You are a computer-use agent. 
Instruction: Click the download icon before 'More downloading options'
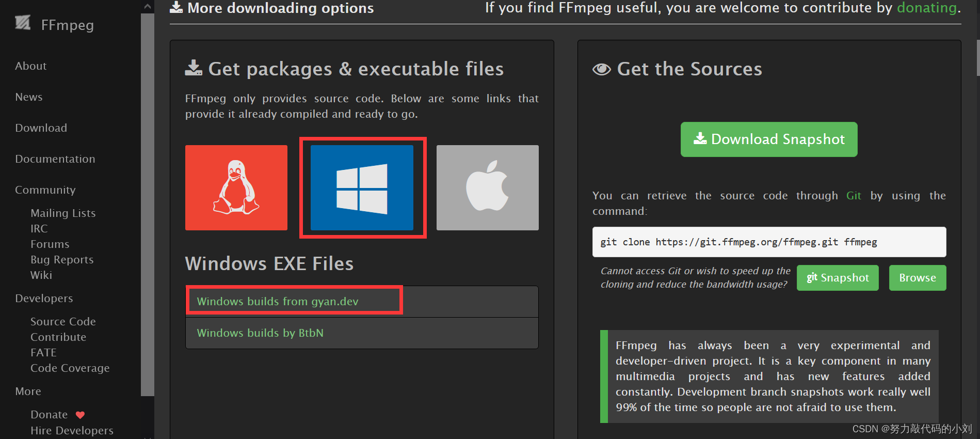point(176,7)
